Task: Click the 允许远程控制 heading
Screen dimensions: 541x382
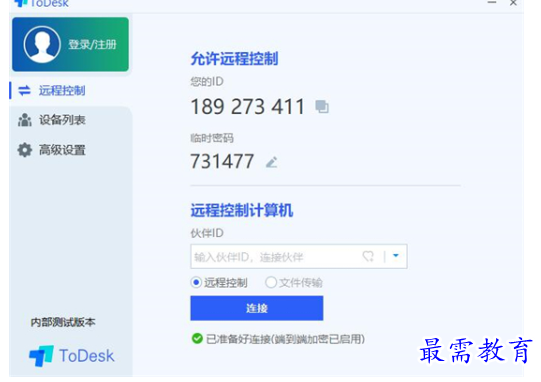Action: [234, 59]
